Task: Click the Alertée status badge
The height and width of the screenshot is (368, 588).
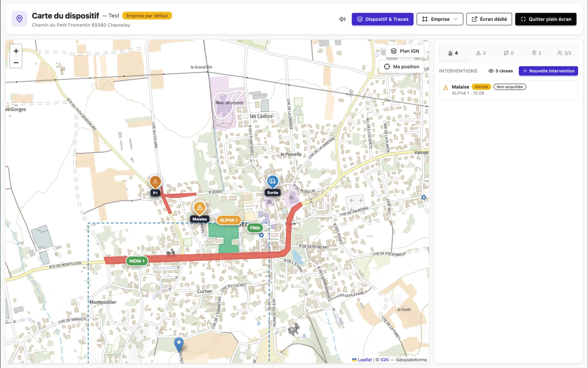Action: (x=481, y=87)
